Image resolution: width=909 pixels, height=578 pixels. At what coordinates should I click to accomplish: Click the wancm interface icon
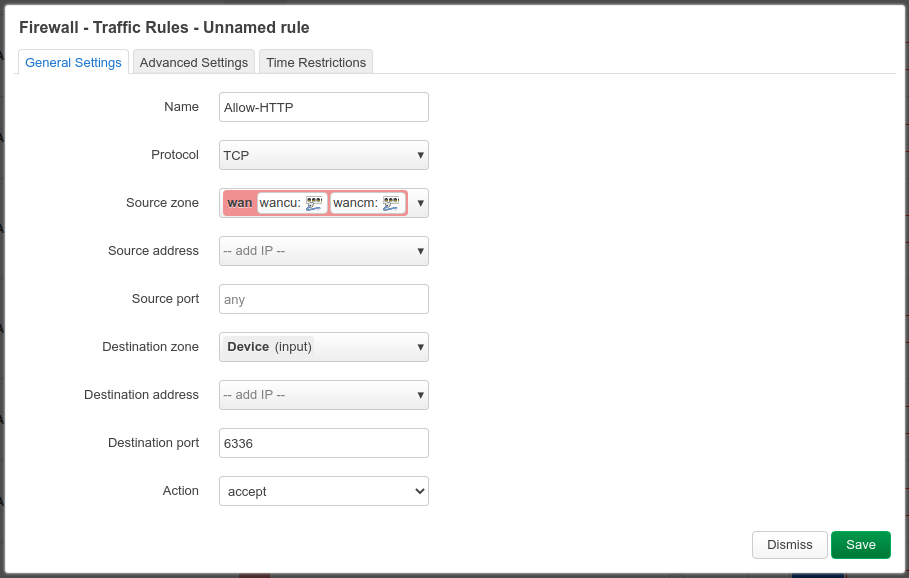(x=391, y=203)
